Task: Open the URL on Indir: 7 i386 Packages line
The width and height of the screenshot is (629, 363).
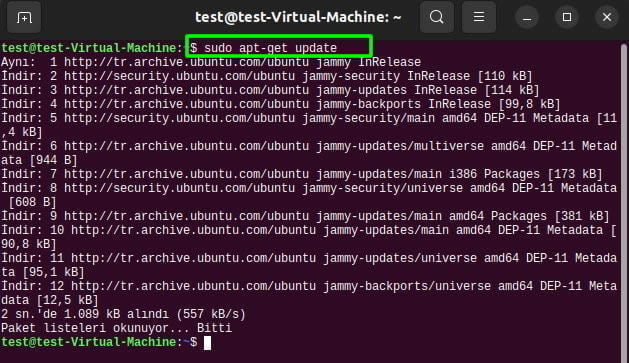Action: coord(186,174)
